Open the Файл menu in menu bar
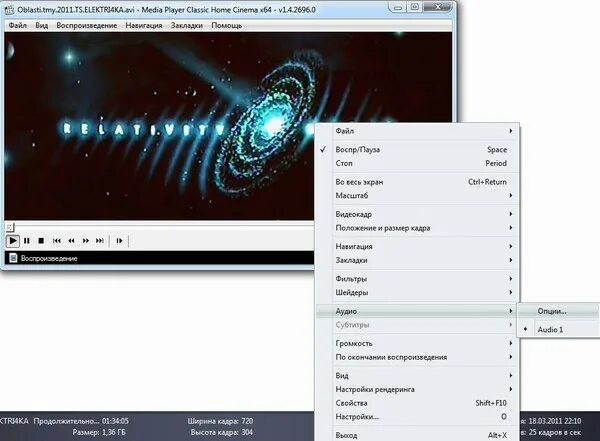 point(18,26)
